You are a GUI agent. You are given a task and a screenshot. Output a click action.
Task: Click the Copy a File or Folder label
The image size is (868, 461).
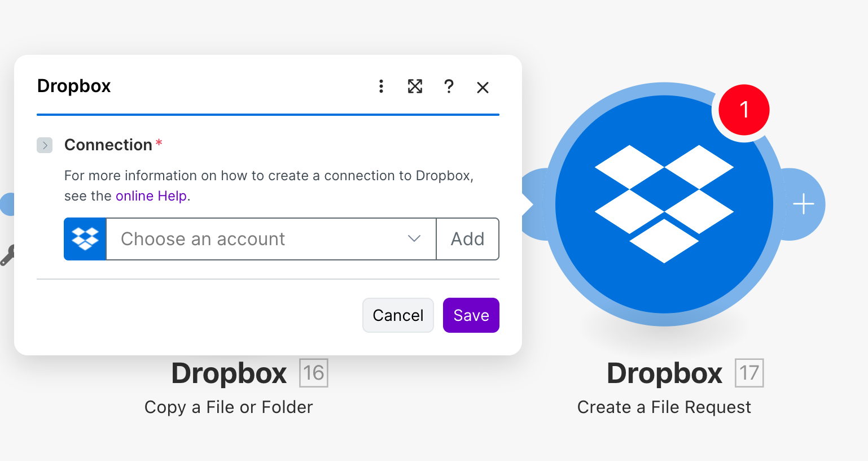coord(229,407)
